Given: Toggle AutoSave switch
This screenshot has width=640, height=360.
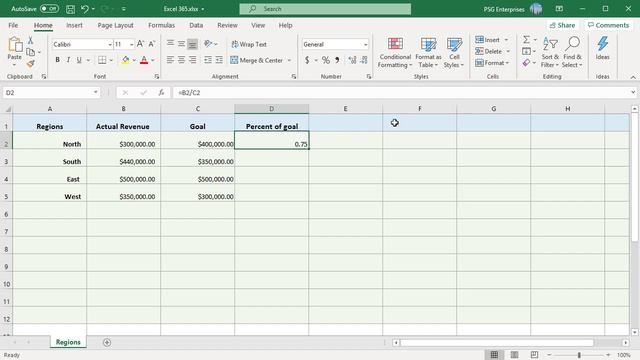Looking at the screenshot, I should tap(49, 9).
